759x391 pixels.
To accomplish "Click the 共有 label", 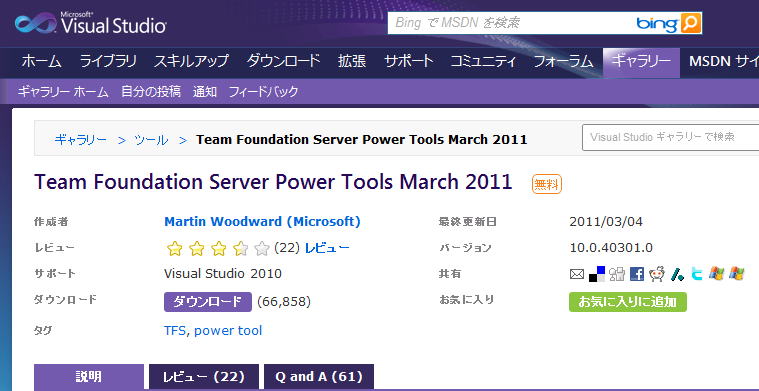I will 450,274.
